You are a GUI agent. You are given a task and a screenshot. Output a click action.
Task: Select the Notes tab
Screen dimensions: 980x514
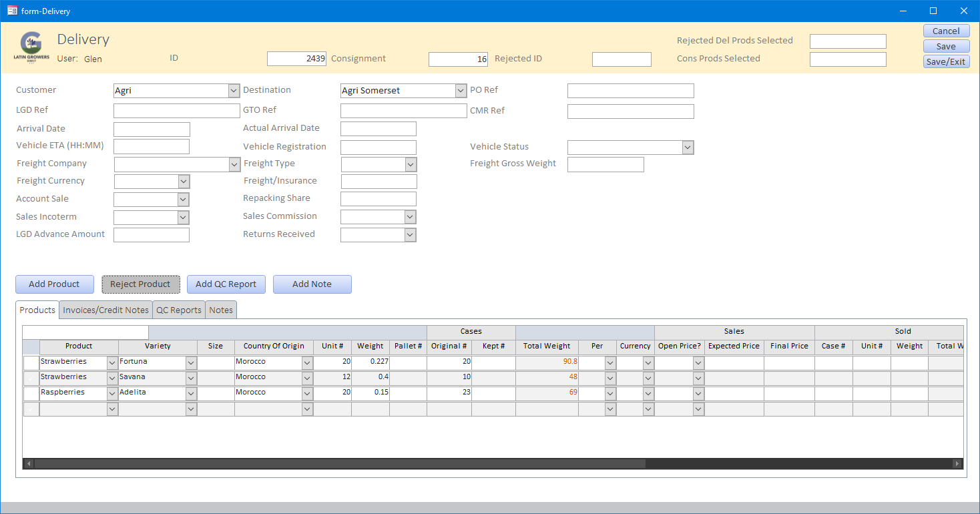[221, 310]
